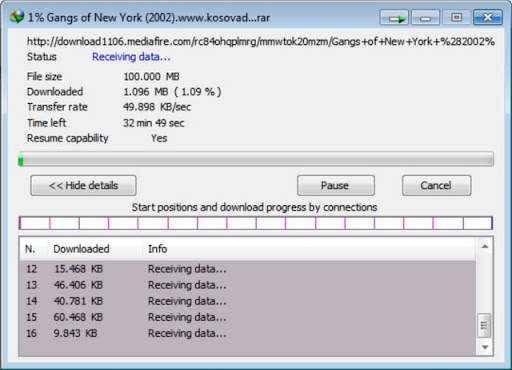Click the connections progress segment bar
The width and height of the screenshot is (512, 370).
pyautogui.click(x=256, y=223)
